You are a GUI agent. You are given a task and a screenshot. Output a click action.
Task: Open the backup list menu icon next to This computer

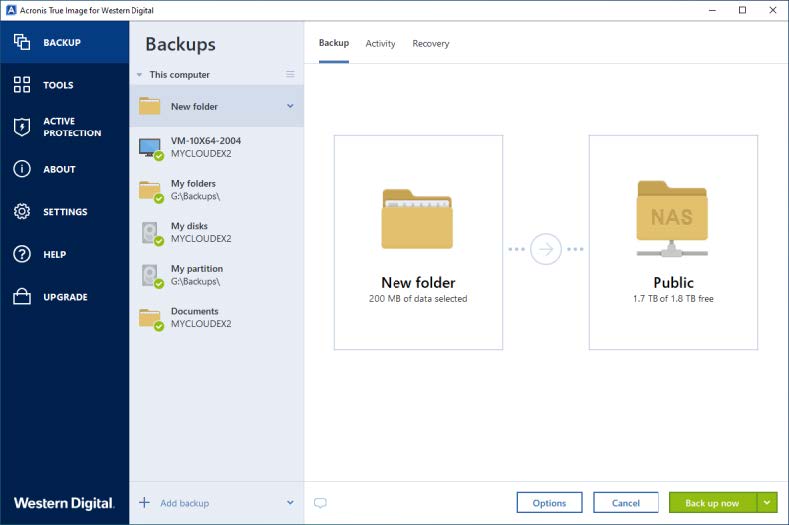(x=290, y=74)
